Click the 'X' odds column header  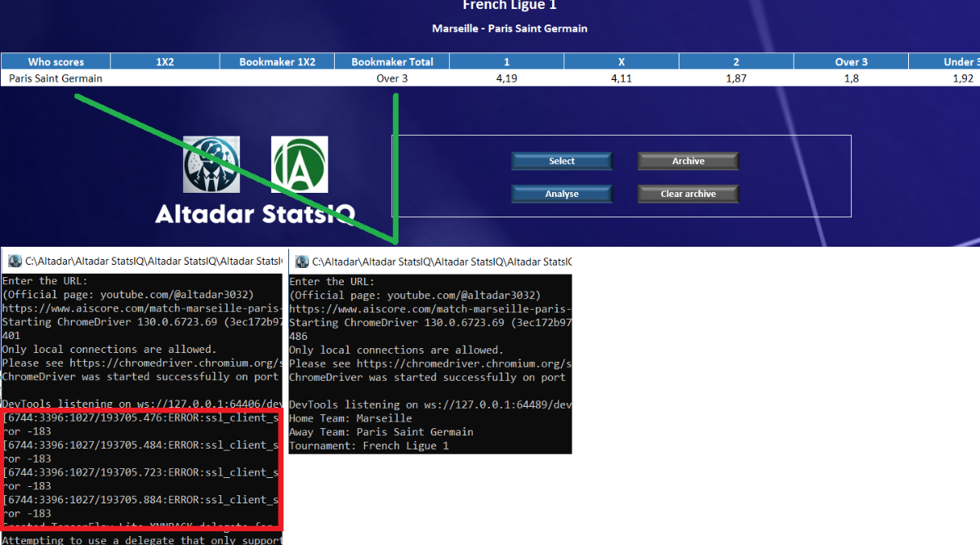[x=621, y=61]
